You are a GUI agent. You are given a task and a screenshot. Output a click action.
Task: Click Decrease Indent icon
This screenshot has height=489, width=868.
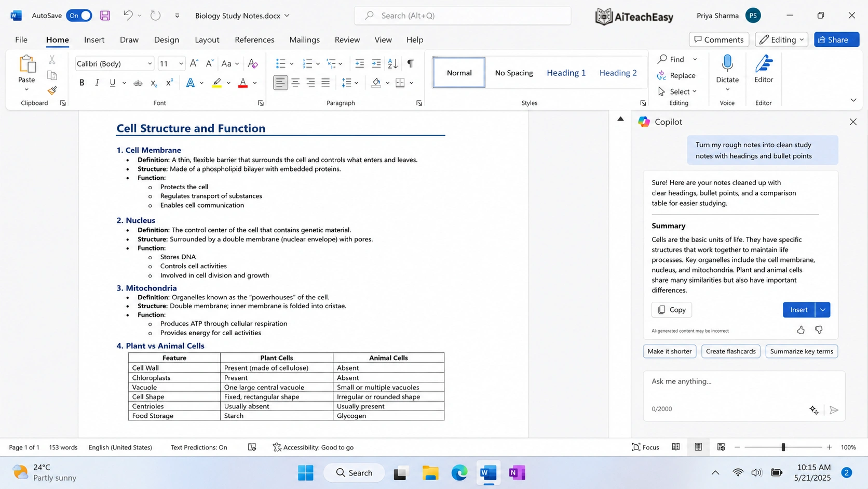click(x=359, y=63)
